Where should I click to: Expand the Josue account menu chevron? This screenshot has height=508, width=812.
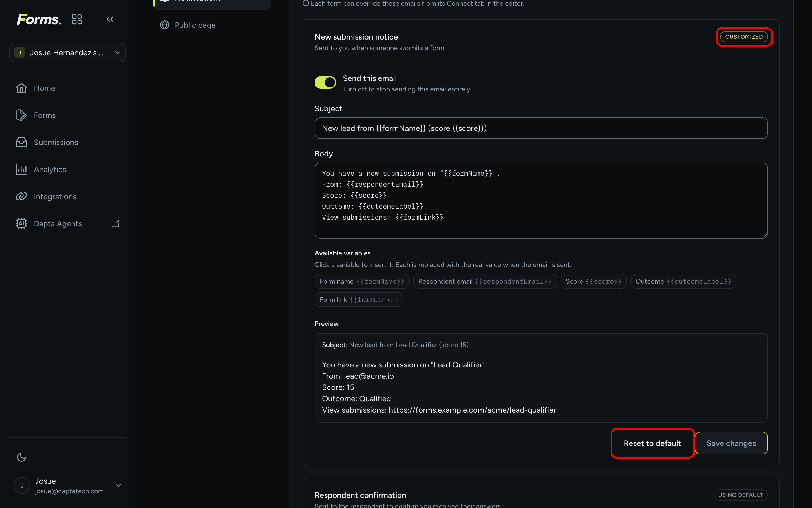click(118, 485)
